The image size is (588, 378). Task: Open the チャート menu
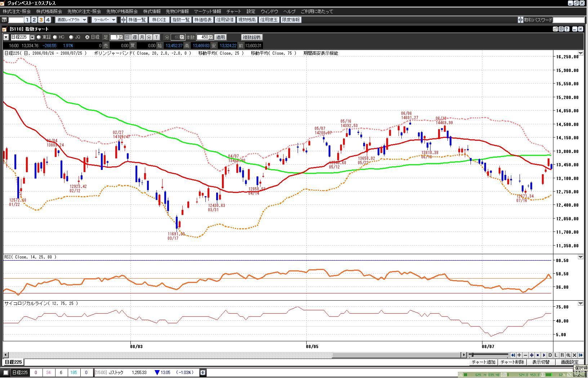(233, 12)
